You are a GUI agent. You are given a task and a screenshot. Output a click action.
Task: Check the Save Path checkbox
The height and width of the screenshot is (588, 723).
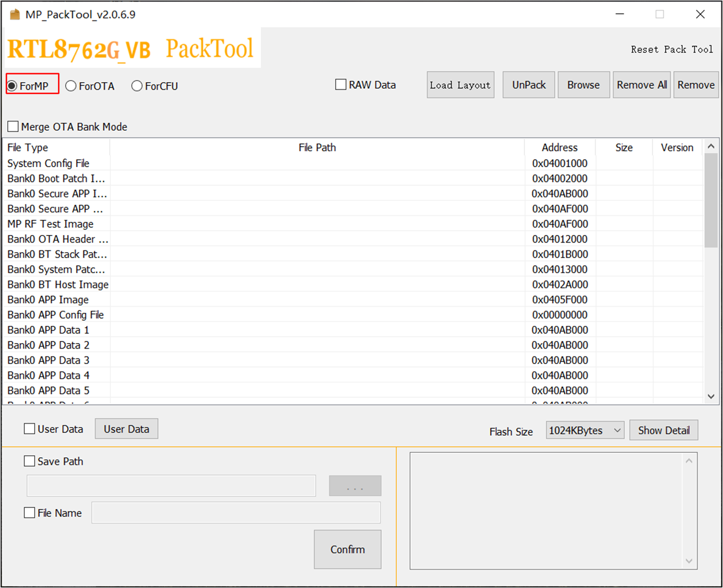tap(30, 461)
